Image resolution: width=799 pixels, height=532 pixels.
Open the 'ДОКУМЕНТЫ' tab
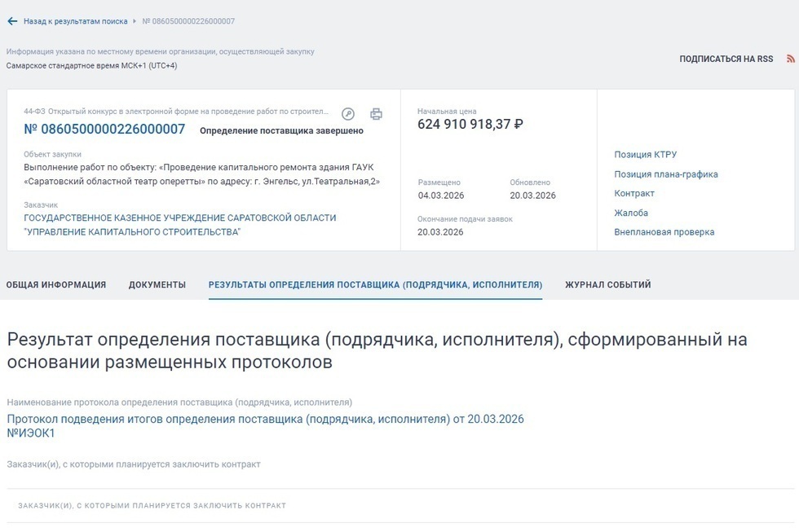point(157,285)
